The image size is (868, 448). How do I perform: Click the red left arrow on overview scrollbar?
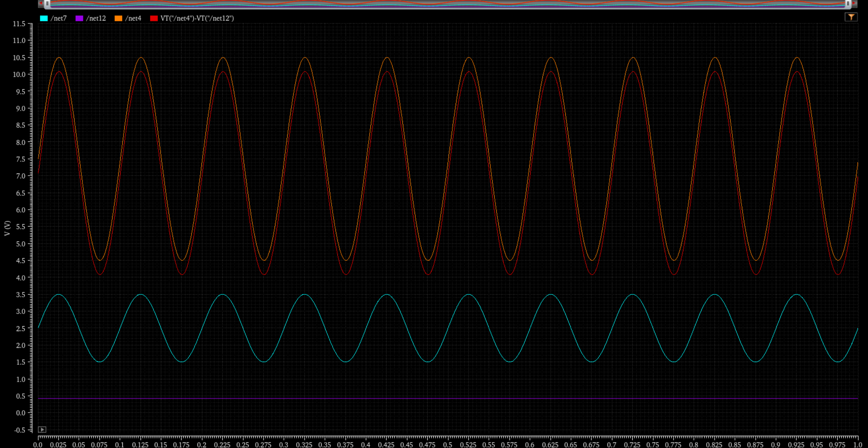[x=41, y=3]
